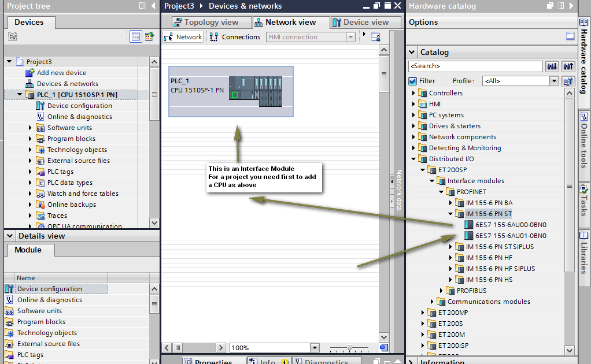591x364 pixels.
Task: Click the catalog Search input field
Action: [475, 66]
